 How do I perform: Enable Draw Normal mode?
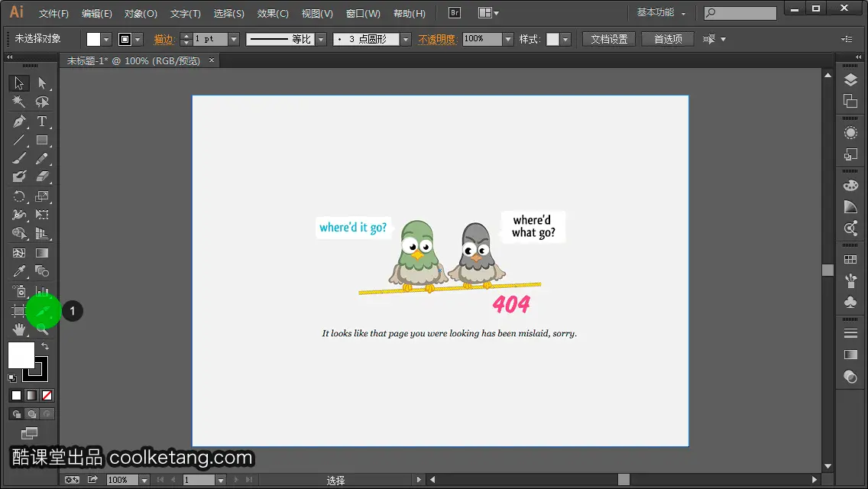[x=17, y=413]
